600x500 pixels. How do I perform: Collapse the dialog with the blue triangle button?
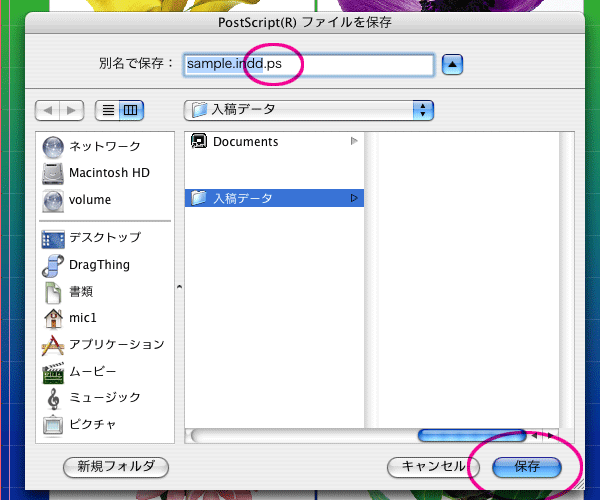pos(452,64)
